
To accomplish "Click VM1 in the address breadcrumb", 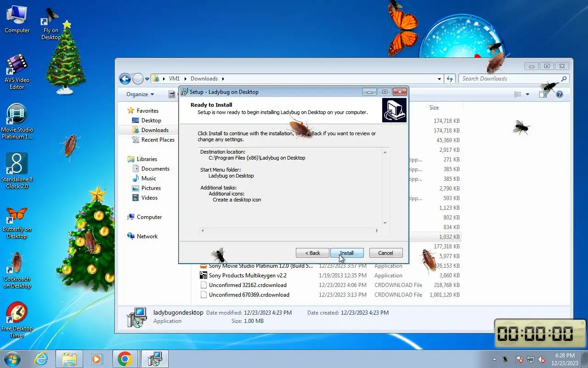I will [174, 79].
